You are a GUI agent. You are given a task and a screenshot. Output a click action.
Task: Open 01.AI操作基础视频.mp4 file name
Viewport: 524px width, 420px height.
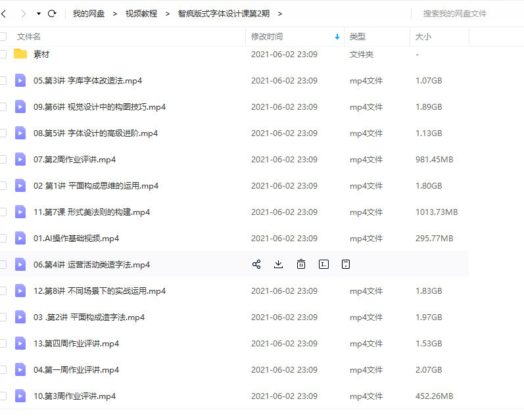point(76,238)
